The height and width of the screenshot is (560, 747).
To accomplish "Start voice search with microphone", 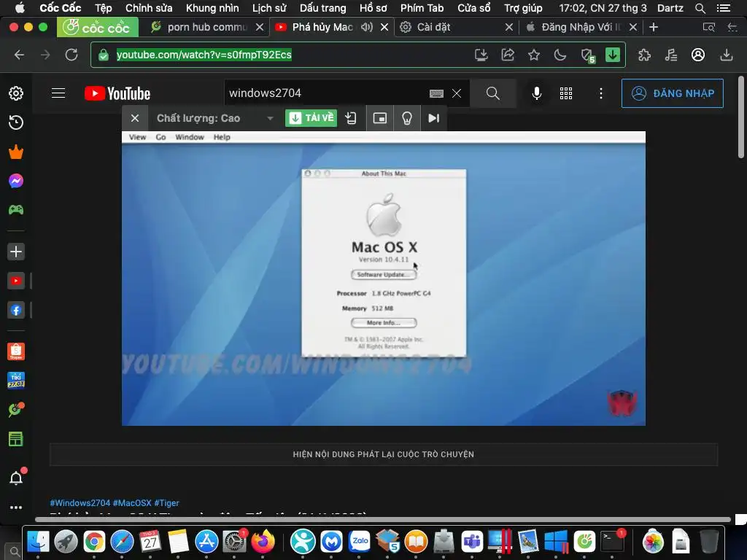I will coord(537,93).
